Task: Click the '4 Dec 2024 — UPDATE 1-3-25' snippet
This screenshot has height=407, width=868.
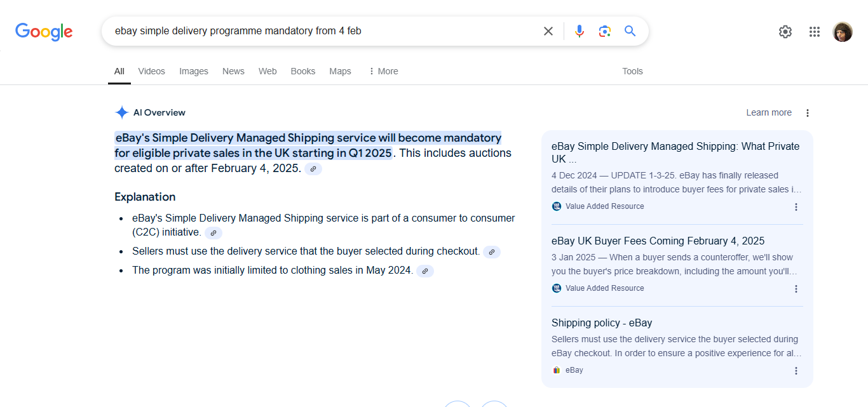Action: pyautogui.click(x=677, y=183)
